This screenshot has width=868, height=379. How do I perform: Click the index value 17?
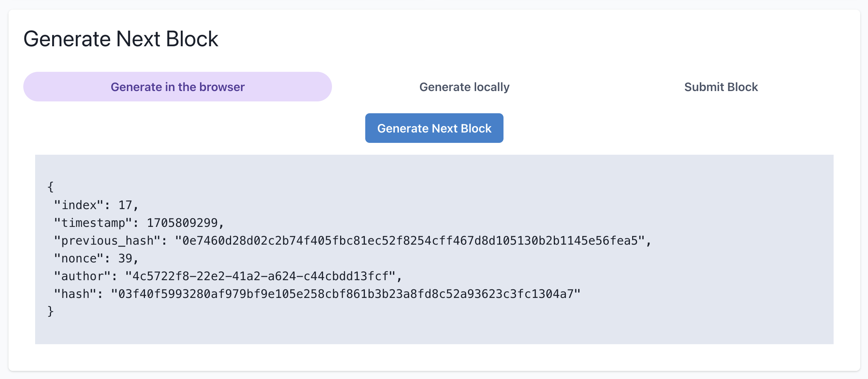(125, 205)
